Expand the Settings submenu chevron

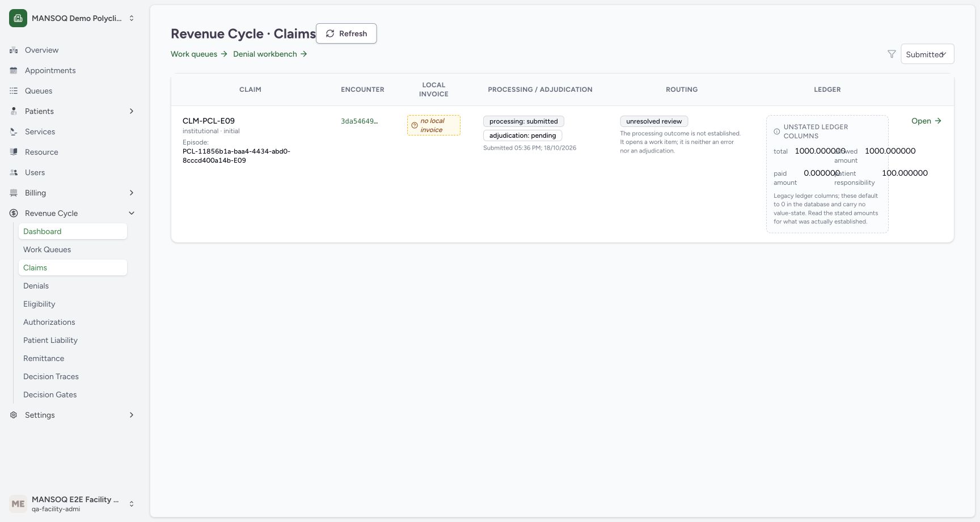132,415
